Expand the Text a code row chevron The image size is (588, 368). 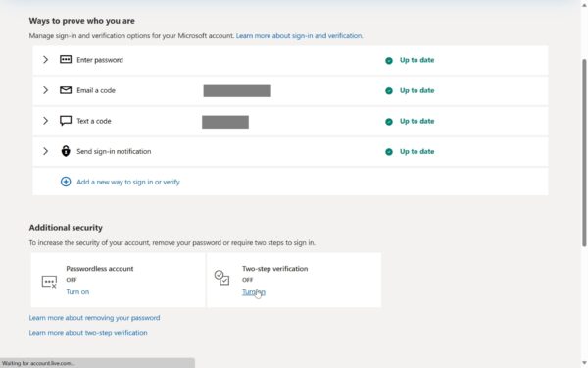click(x=45, y=121)
